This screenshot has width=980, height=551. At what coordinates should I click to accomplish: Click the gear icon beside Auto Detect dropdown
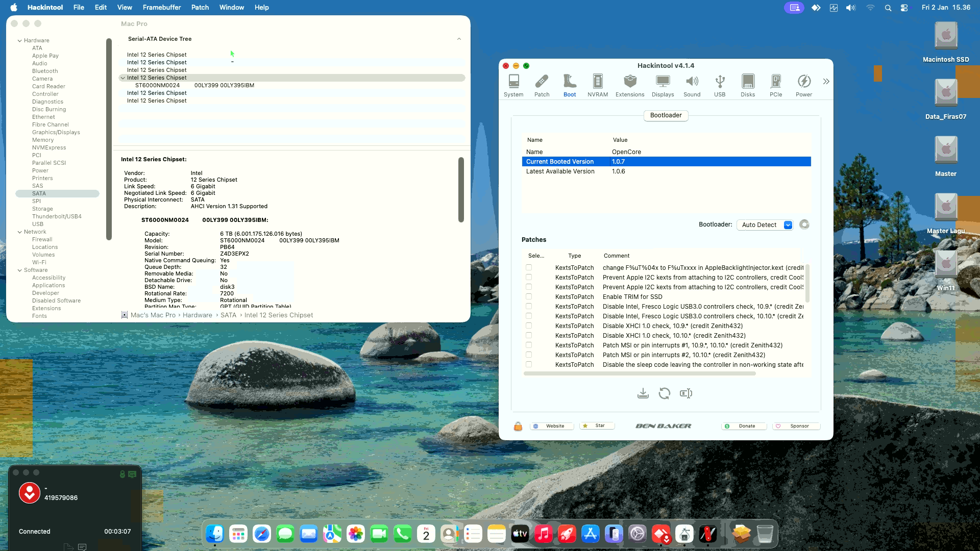click(x=804, y=224)
